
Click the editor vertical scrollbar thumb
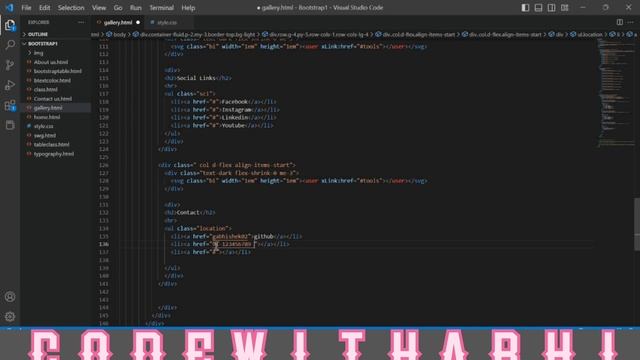(x=637, y=224)
